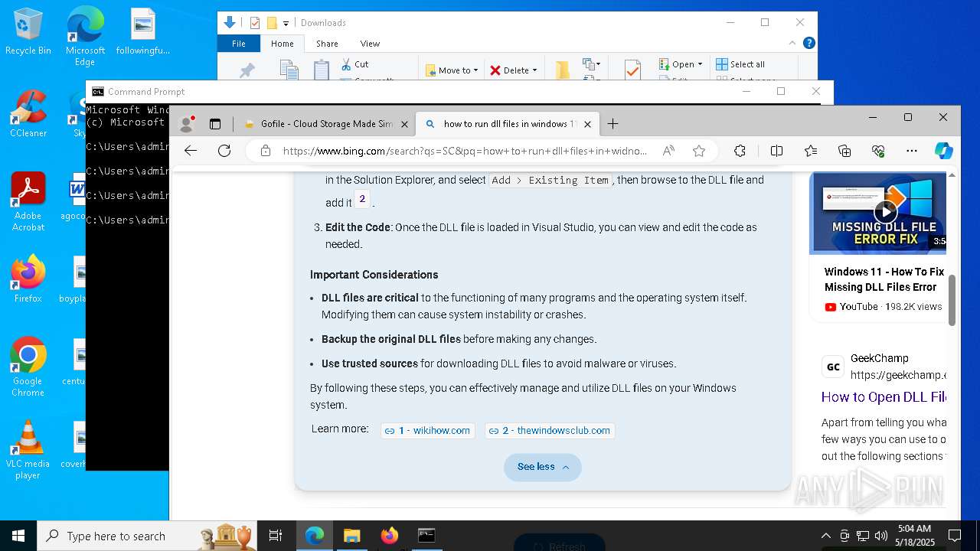This screenshot has height=551, width=980.
Task: Open How to Open DLL File result
Action: pyautogui.click(x=884, y=397)
